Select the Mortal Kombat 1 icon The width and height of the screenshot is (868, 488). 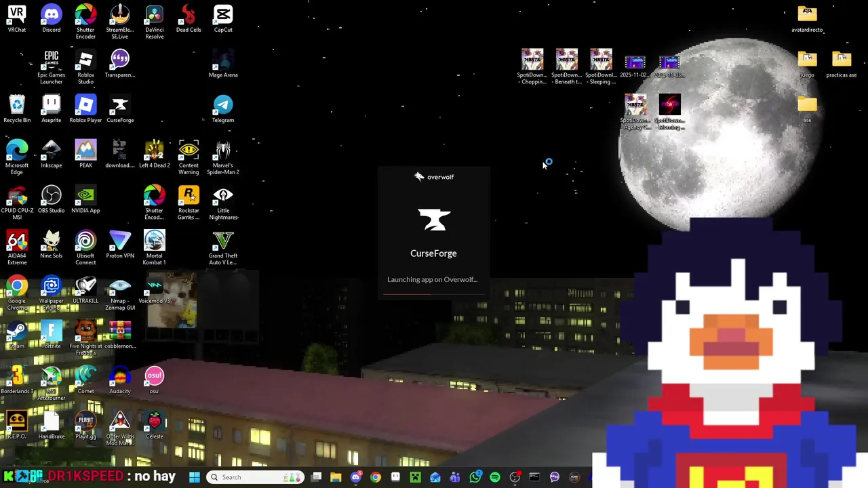154,248
